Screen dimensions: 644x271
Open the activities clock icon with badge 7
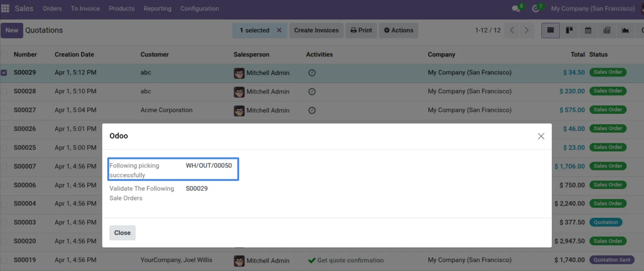535,8
